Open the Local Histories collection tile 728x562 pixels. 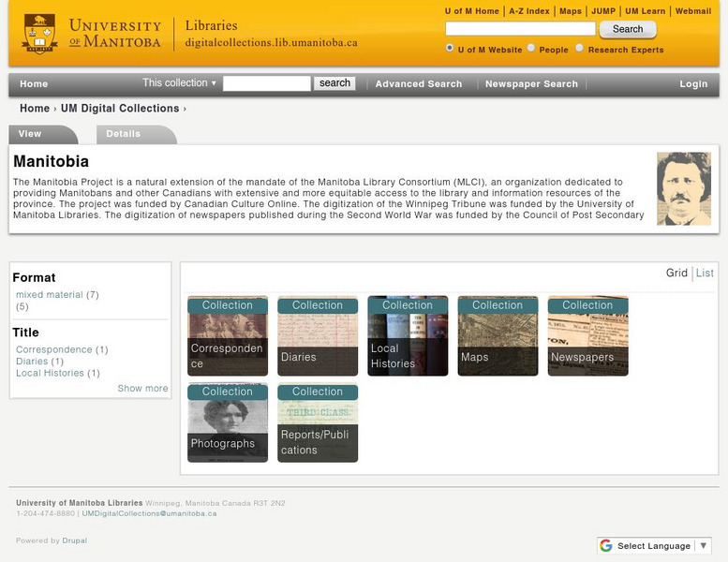click(x=408, y=335)
